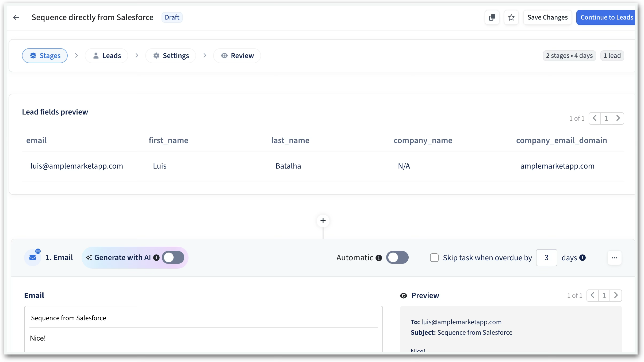The width and height of the screenshot is (644, 362).
Task: Click the email stage envelope icon
Action: 33,258
